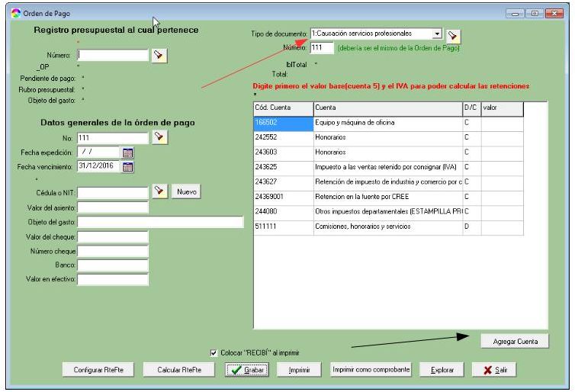The image size is (575, 392).
Task: Click the document Número field containing 111
Action: [322, 48]
